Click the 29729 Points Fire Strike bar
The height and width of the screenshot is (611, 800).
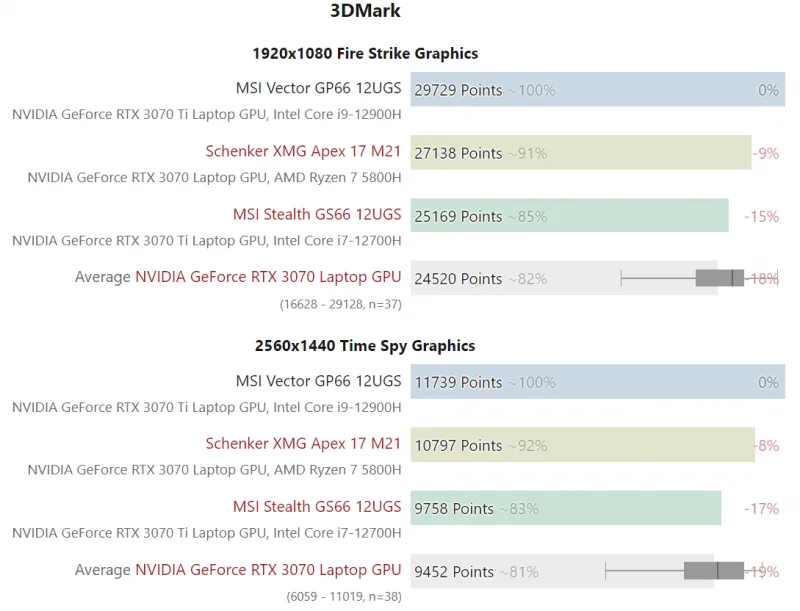coord(597,90)
